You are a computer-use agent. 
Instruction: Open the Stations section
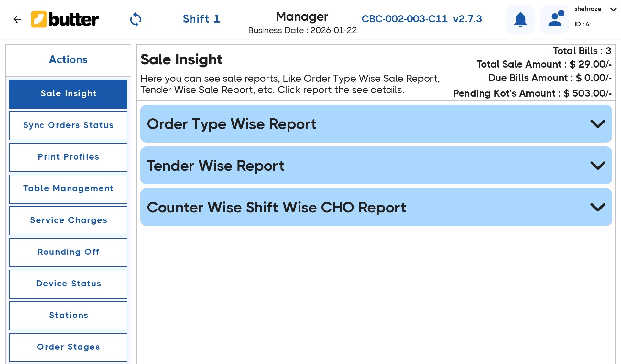tap(68, 316)
